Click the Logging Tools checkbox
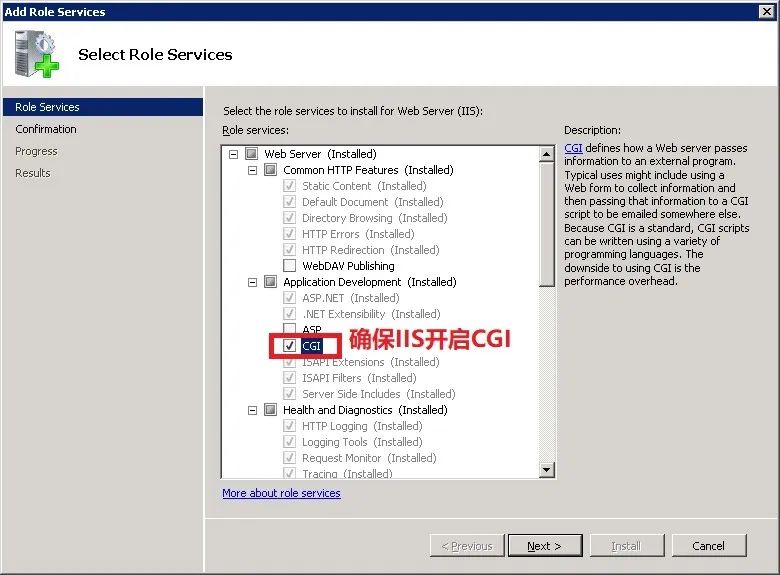Image resolution: width=780 pixels, height=575 pixels. (x=290, y=442)
